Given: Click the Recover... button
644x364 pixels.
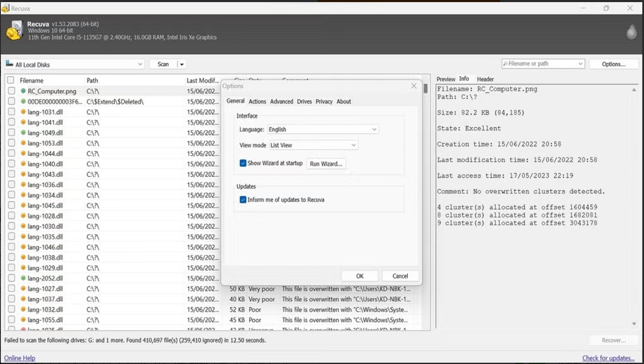Looking at the screenshot, I should tap(614, 340).
